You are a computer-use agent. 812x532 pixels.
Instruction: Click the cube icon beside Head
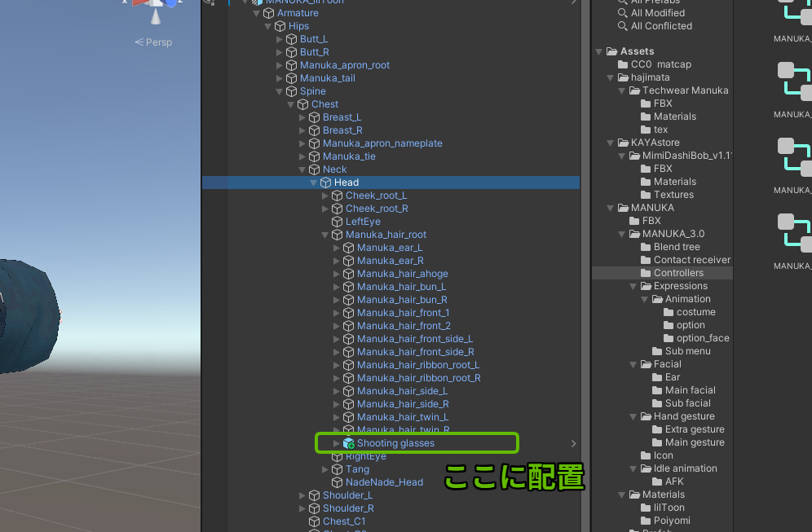click(325, 182)
